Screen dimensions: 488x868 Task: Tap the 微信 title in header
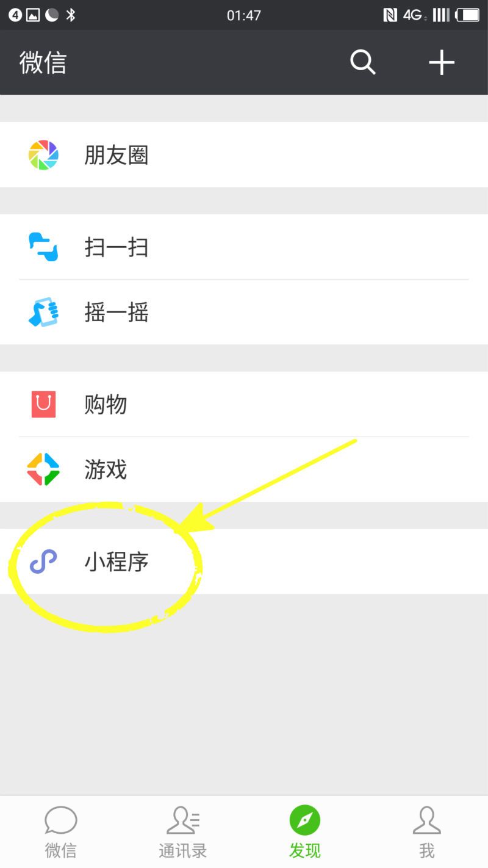(43, 62)
